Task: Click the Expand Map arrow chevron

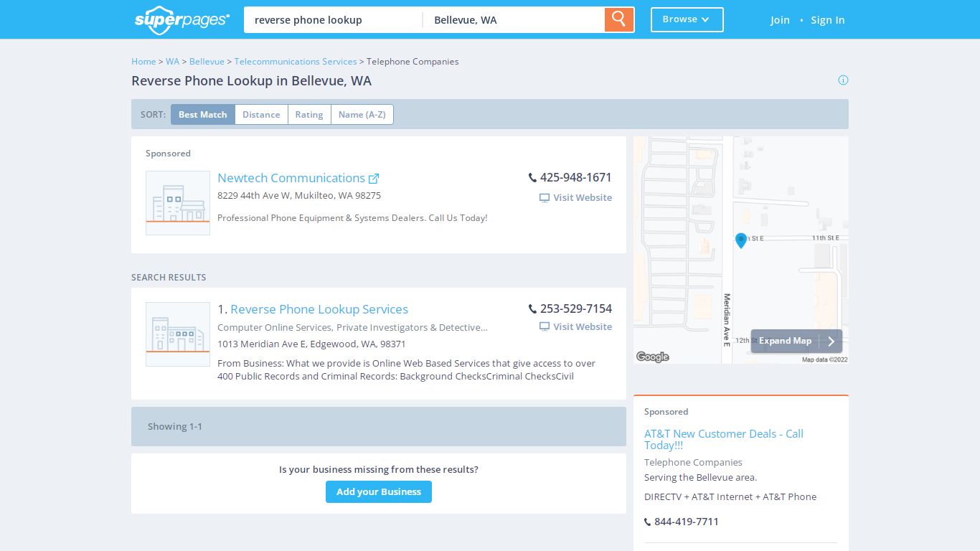Action: [x=831, y=342]
